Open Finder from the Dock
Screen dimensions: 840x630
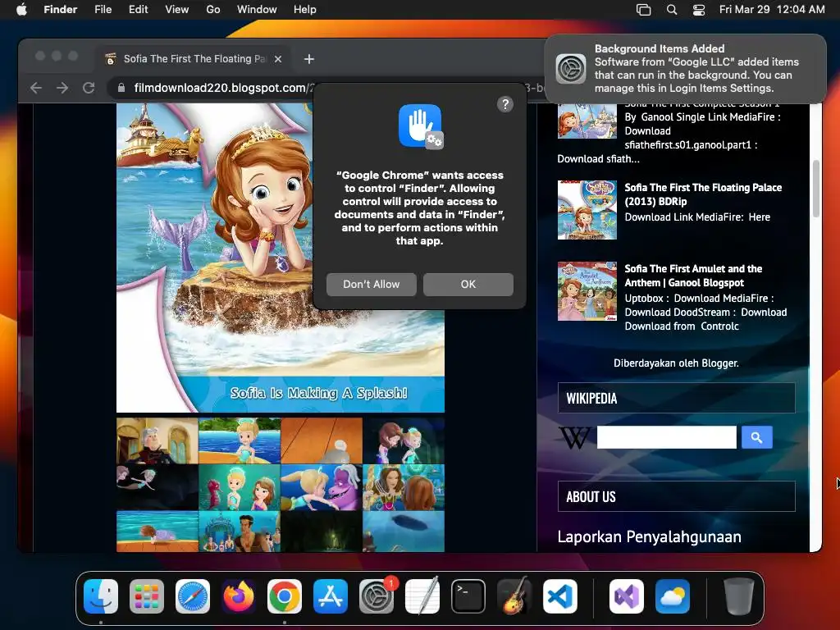[101, 596]
